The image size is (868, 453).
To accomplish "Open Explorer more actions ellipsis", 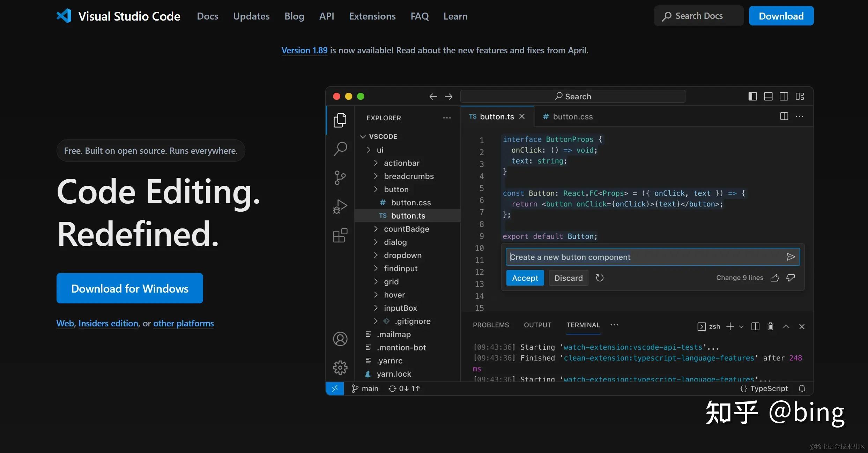I will (x=447, y=118).
